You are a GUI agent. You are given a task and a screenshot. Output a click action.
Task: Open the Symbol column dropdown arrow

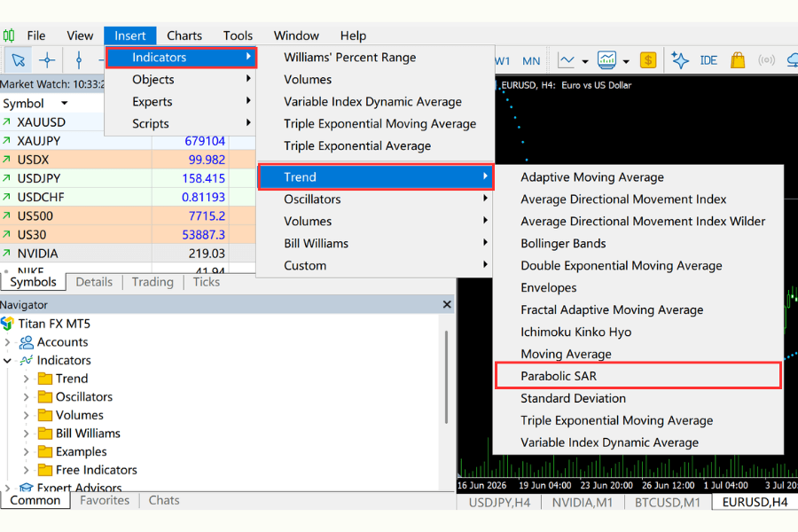click(64, 103)
